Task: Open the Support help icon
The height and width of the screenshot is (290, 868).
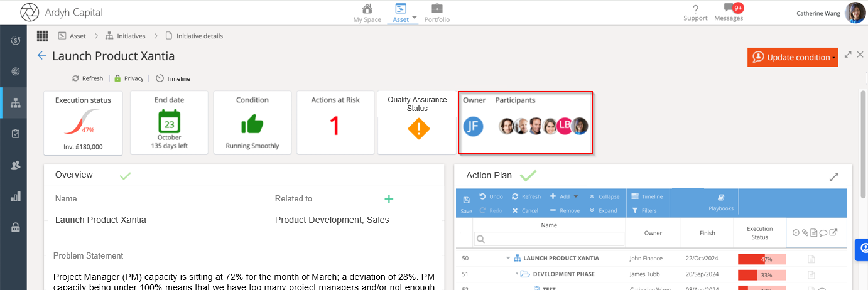Action: pos(695,12)
